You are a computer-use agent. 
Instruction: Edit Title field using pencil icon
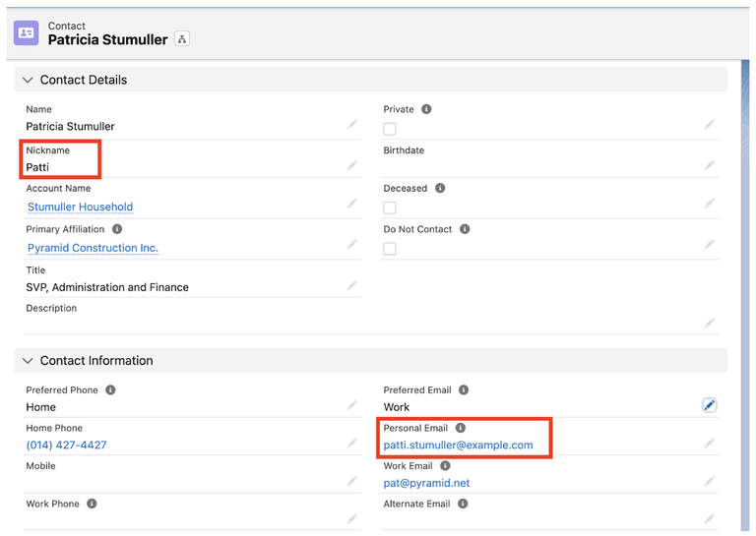click(x=352, y=286)
